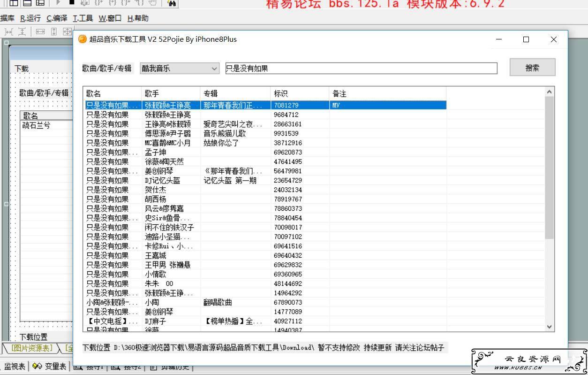Screen dimensions: 588x375
Task: Click the hand breakpoint toolbar icon
Action: [152, 3]
